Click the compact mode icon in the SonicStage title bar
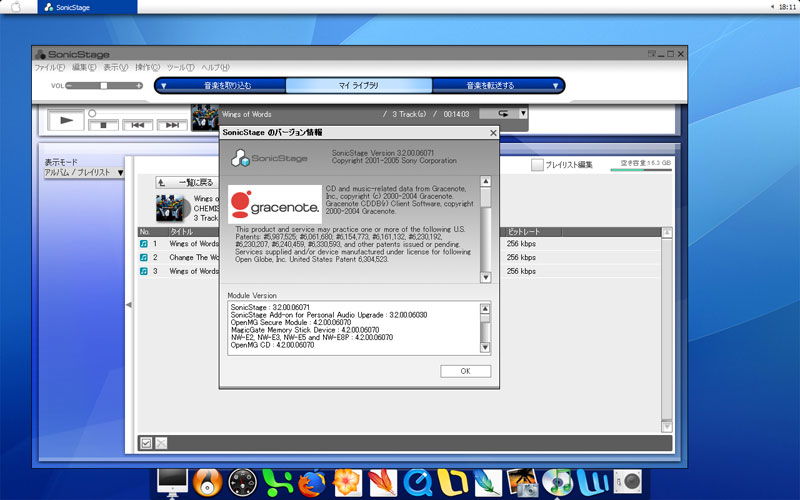The height and width of the screenshot is (500, 800). pyautogui.click(x=652, y=54)
